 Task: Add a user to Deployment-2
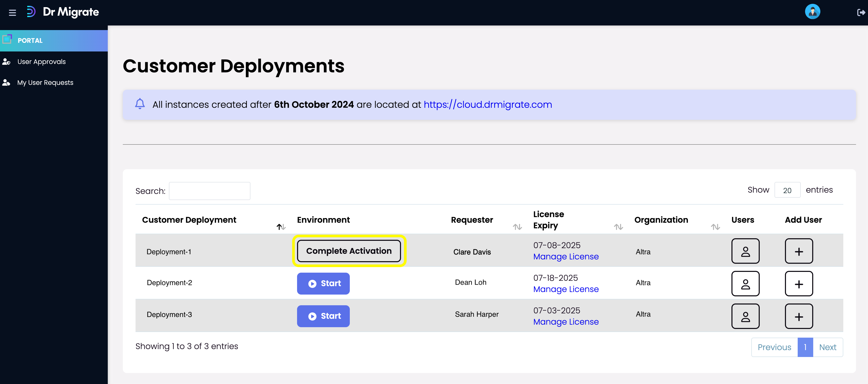tap(799, 284)
